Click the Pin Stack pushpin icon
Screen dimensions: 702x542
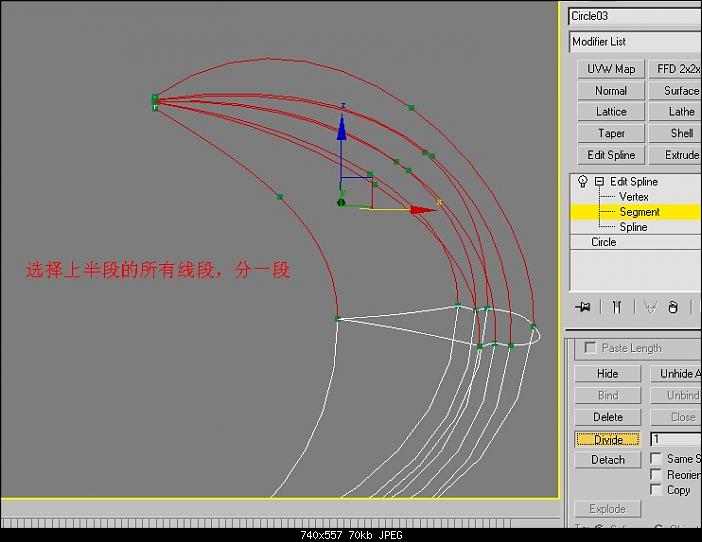[582, 307]
